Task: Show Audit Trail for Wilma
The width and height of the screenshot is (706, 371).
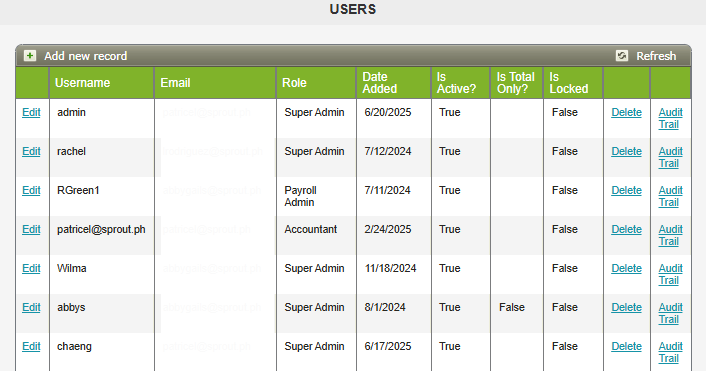Action: (670, 274)
